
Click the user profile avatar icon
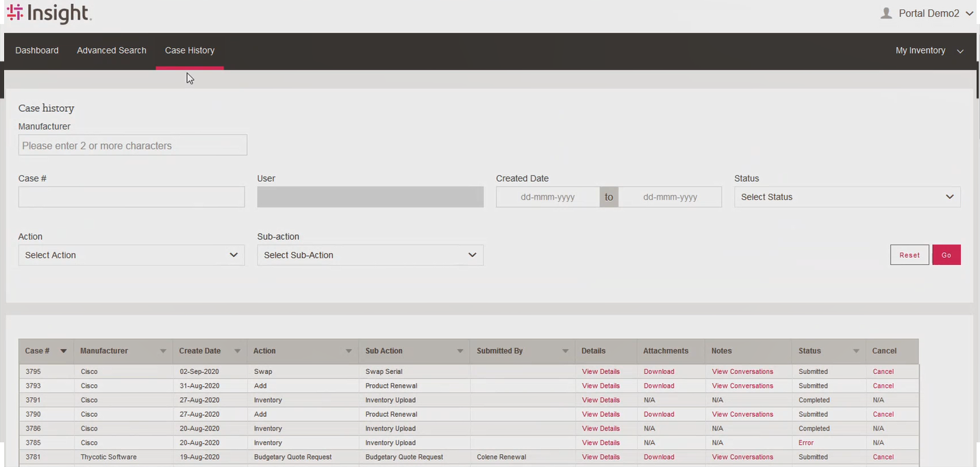coord(886,13)
